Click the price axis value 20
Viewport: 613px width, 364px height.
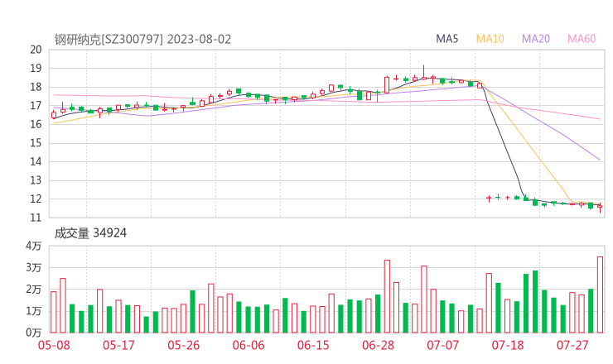(x=36, y=50)
